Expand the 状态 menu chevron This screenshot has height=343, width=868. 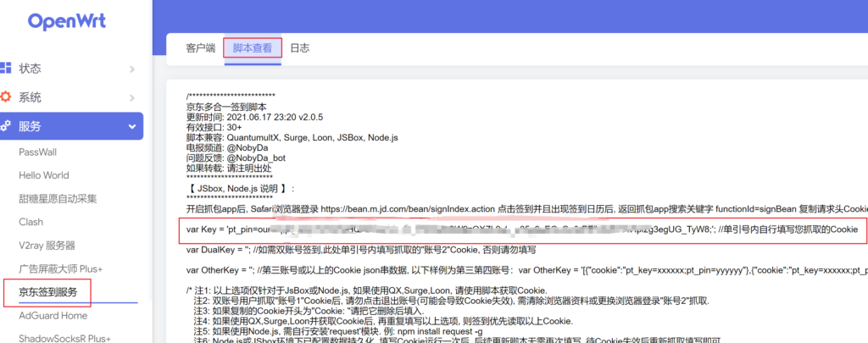132,69
